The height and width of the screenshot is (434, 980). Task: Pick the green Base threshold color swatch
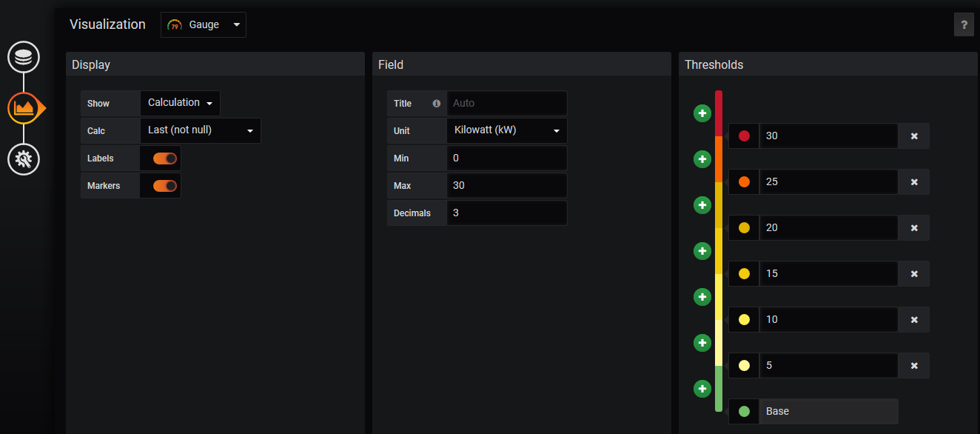click(744, 412)
